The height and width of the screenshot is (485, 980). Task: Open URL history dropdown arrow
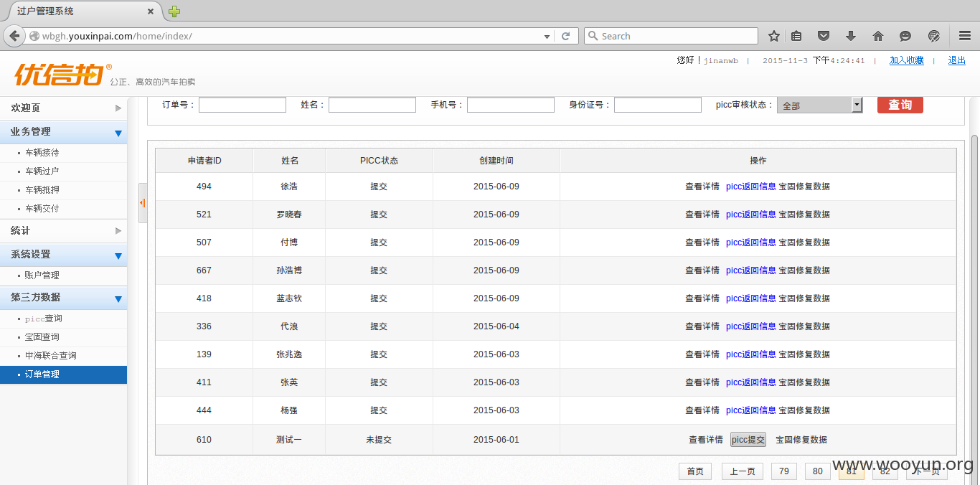[x=547, y=36]
